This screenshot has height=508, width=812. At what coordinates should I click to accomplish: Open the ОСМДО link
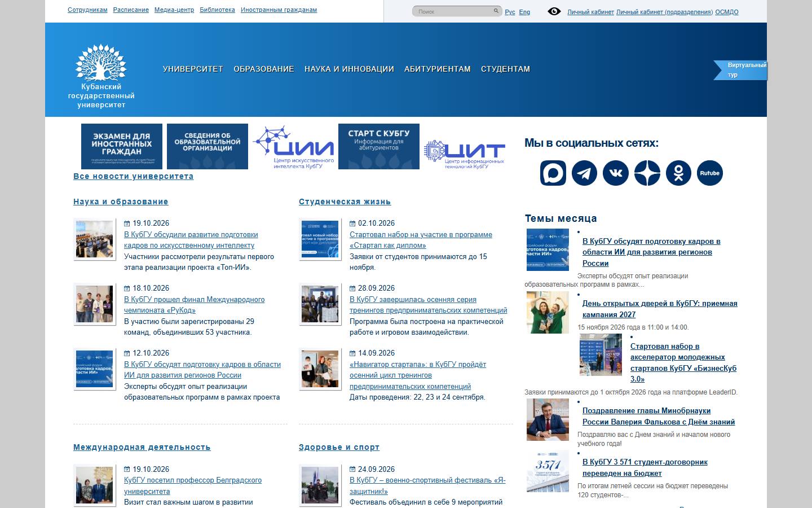tap(727, 12)
